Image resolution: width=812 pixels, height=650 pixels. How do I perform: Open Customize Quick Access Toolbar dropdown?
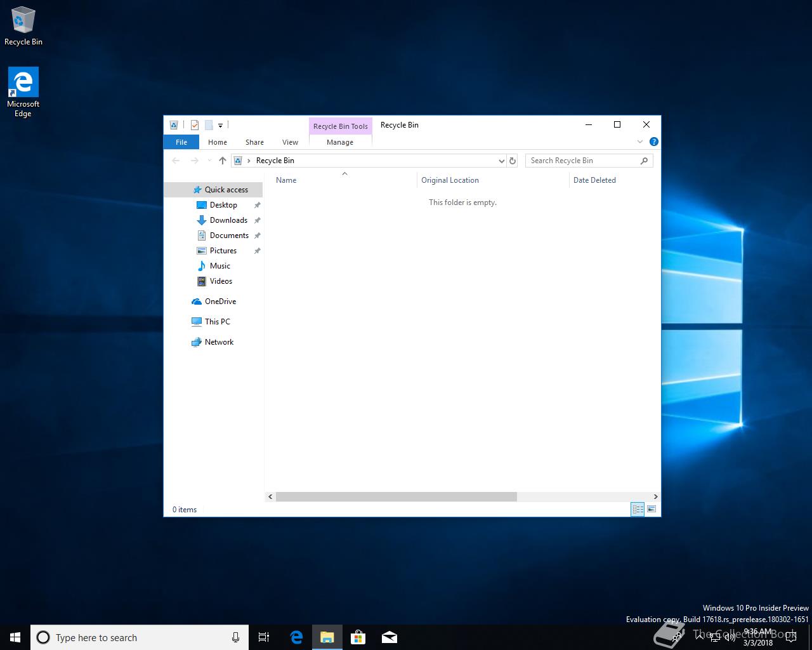click(x=220, y=126)
